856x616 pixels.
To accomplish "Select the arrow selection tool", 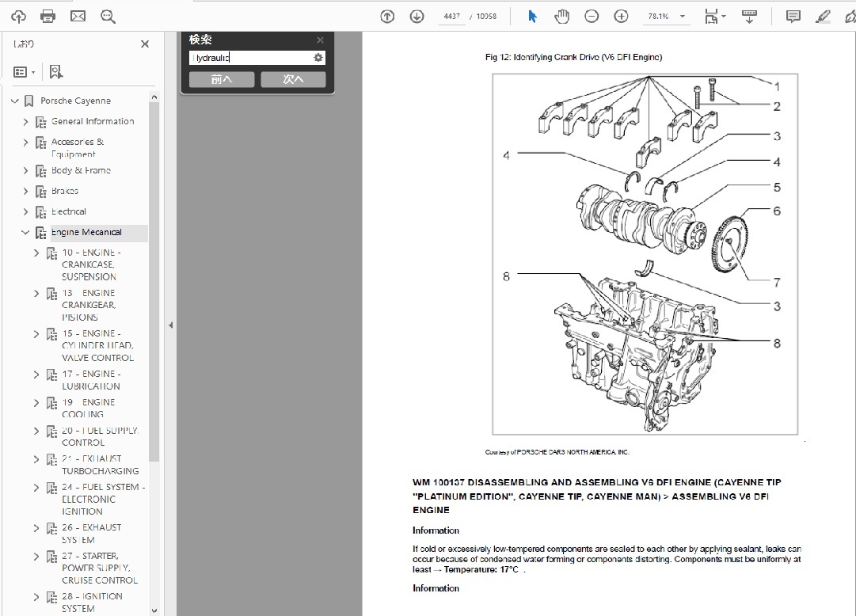I will 532,16.
